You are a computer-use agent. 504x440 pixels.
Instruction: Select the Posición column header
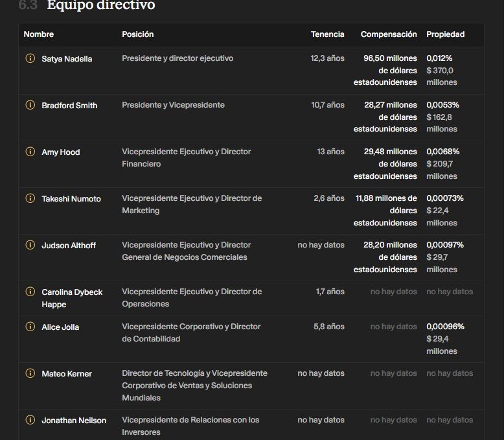click(x=137, y=34)
